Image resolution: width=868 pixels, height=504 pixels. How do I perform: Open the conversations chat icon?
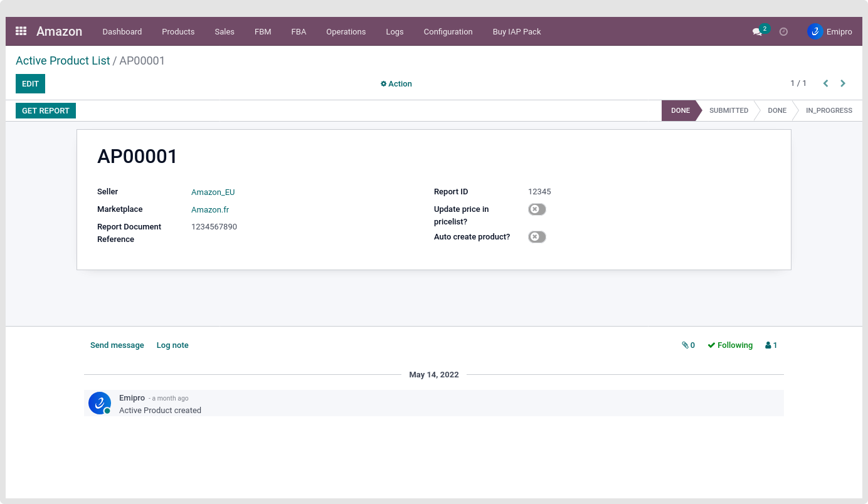click(758, 31)
